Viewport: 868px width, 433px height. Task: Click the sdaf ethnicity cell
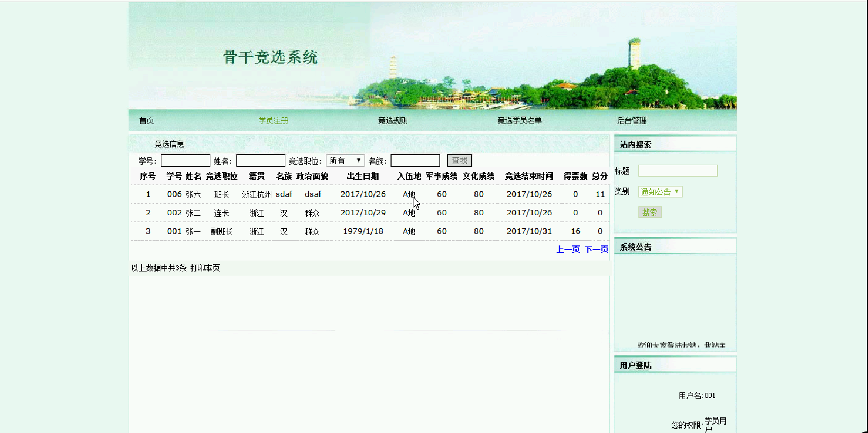(284, 194)
